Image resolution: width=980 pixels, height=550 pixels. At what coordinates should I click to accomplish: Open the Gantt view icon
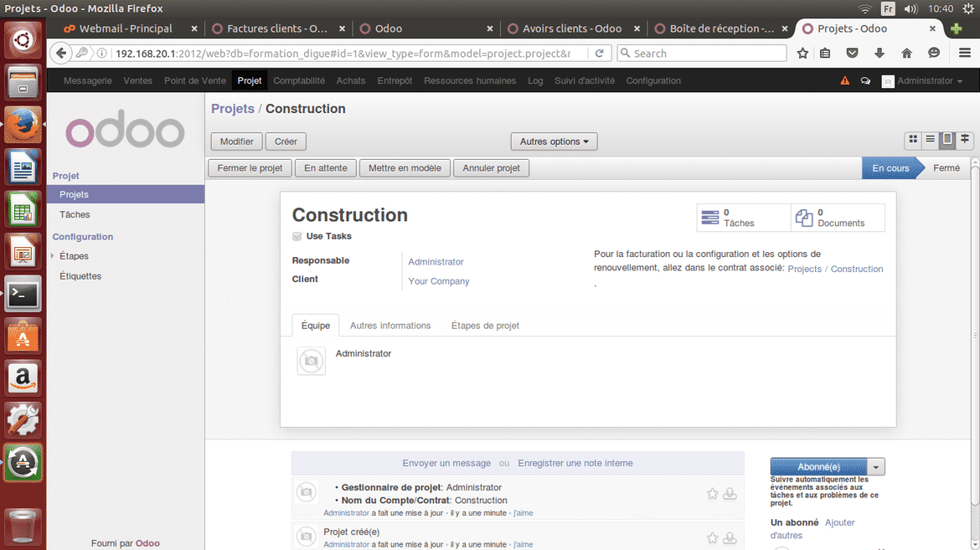click(965, 140)
